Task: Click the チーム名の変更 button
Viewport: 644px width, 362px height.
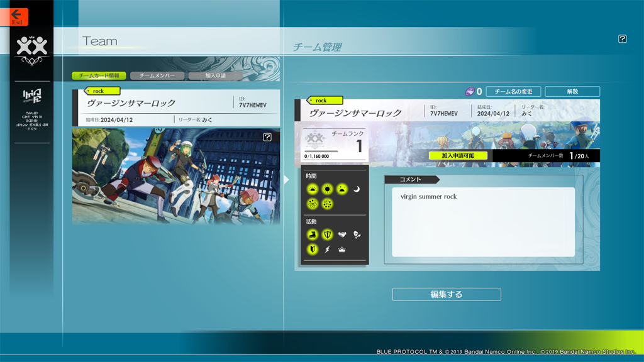Action: point(513,92)
